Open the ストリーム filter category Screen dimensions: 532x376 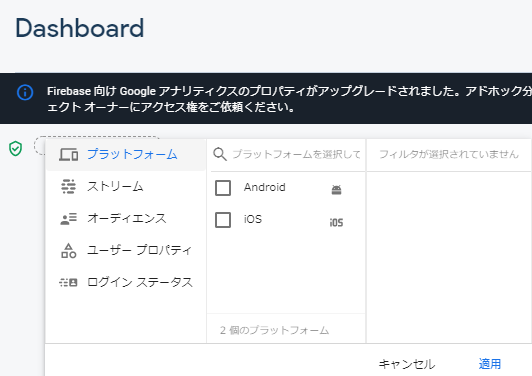(x=126, y=187)
